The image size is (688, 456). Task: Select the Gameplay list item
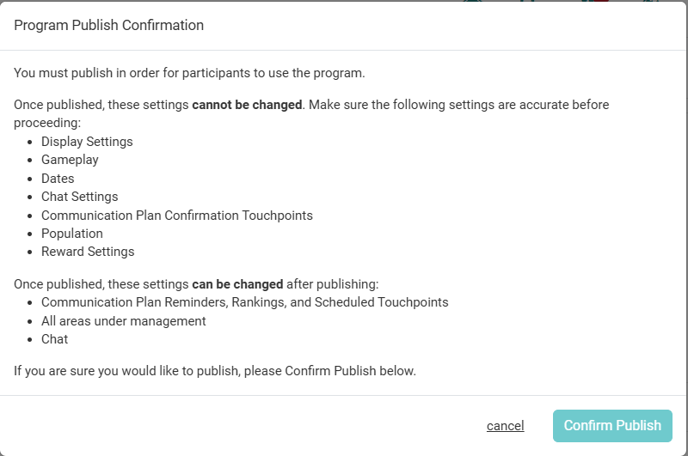(70, 160)
